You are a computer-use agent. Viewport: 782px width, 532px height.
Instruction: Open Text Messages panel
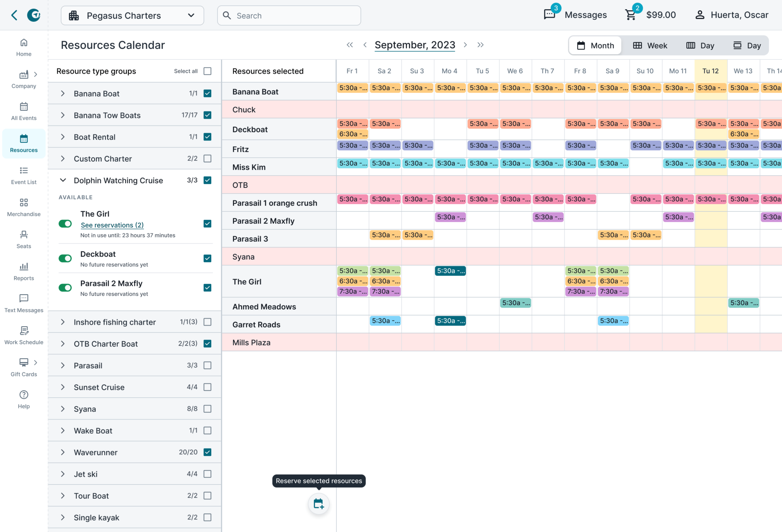tap(23, 303)
